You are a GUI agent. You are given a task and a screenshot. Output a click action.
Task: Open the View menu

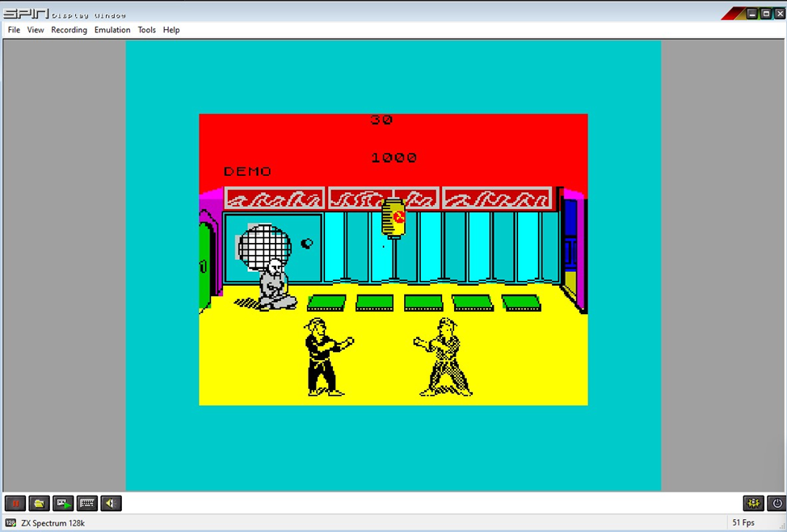coord(36,30)
